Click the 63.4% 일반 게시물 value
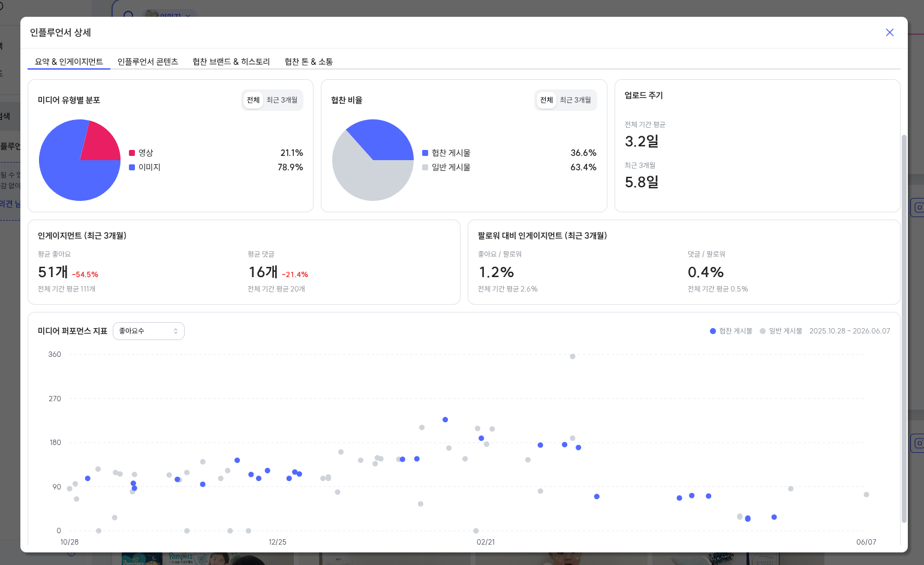 point(583,167)
